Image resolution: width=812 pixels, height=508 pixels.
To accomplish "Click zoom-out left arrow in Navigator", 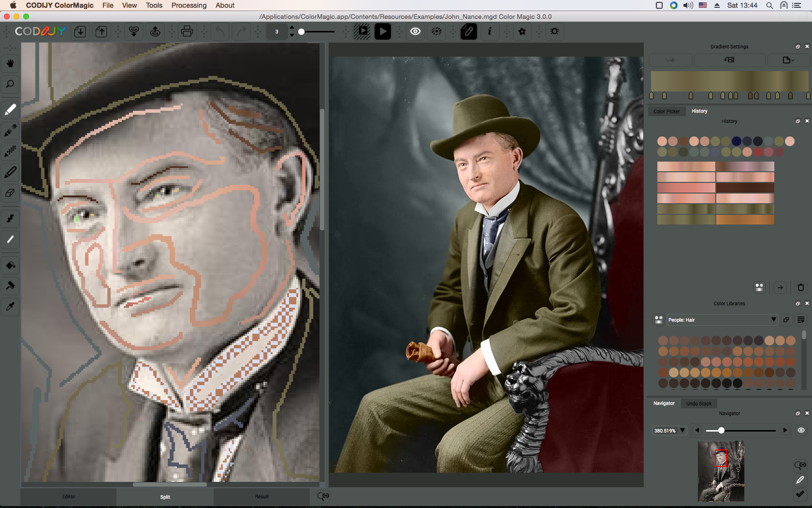I will [x=697, y=430].
